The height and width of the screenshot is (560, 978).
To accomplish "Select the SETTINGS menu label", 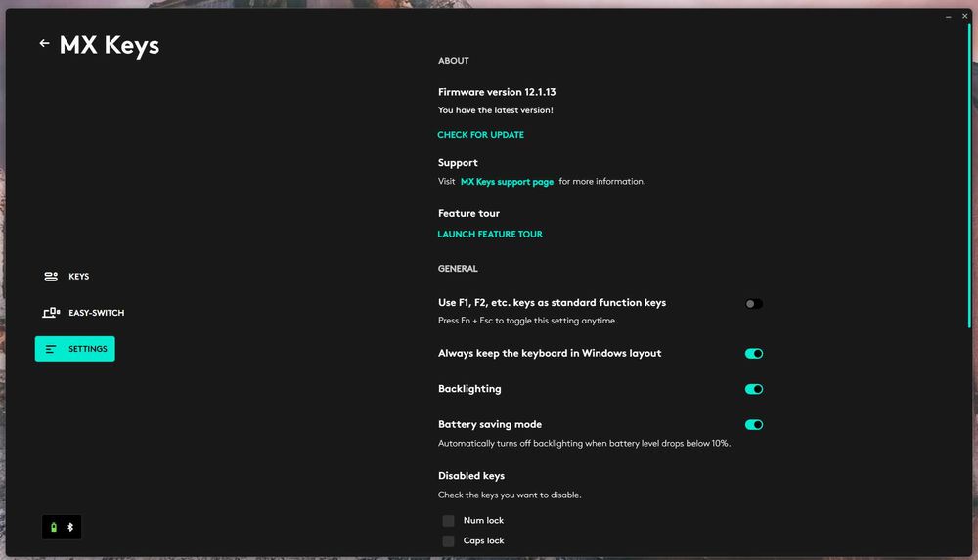I will click(87, 349).
